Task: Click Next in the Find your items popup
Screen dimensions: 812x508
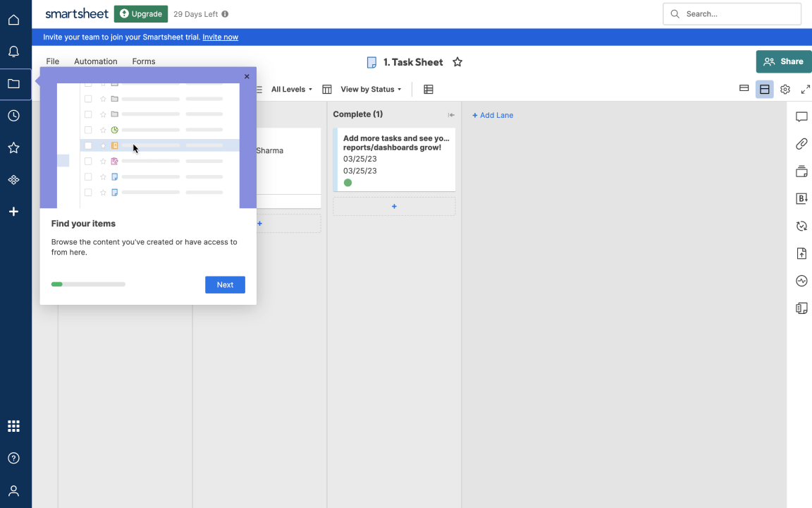Action: click(x=225, y=284)
